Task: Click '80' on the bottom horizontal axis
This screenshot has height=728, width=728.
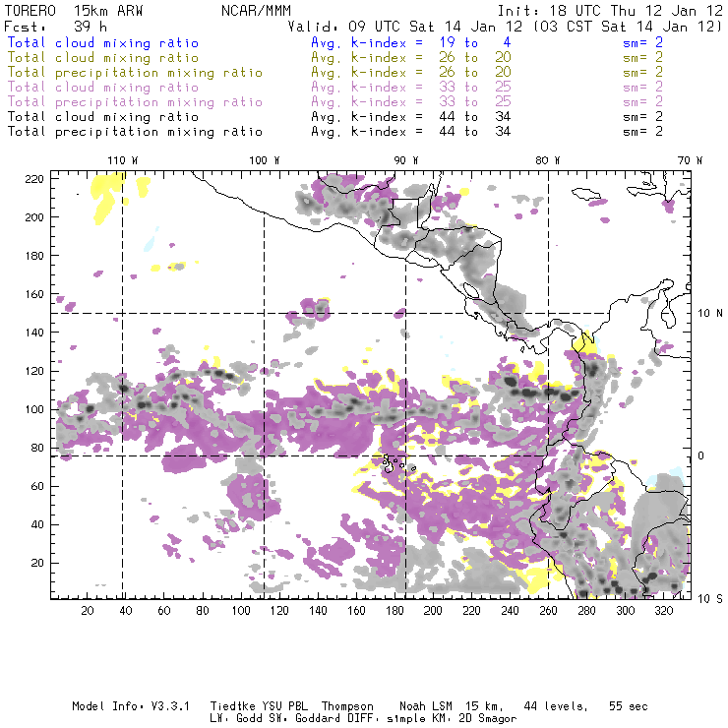Action: pos(203,611)
